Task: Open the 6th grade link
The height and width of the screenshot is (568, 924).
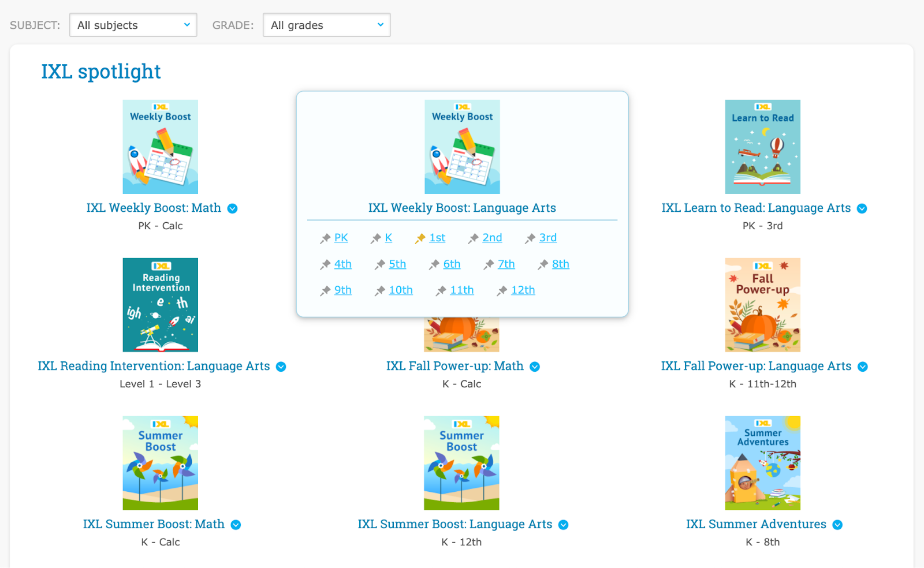Action: pyautogui.click(x=452, y=264)
